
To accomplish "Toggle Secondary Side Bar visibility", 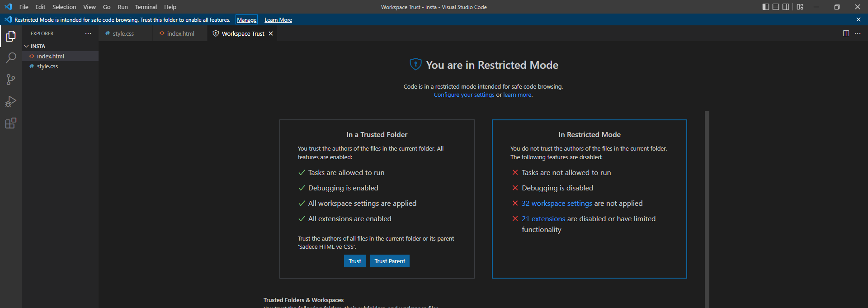I will tap(786, 7).
